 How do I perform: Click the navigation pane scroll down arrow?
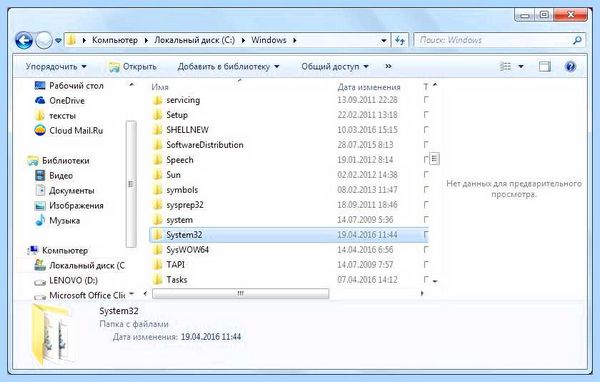[x=131, y=294]
